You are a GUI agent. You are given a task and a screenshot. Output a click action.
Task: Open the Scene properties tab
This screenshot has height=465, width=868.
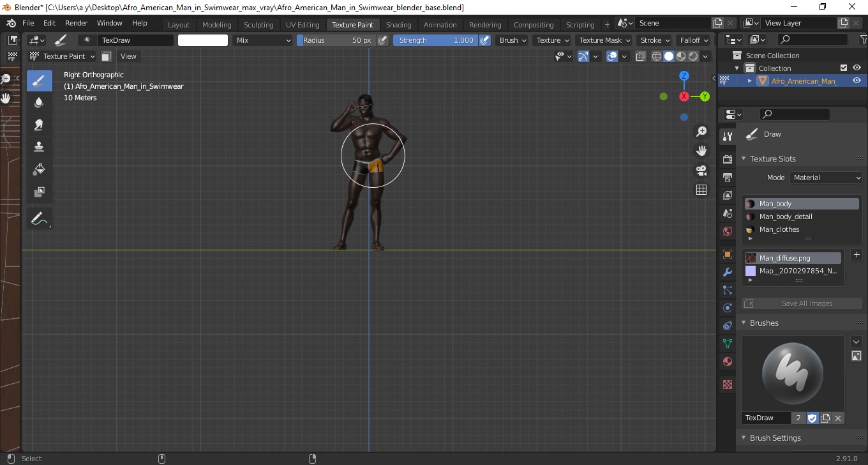[727, 213]
